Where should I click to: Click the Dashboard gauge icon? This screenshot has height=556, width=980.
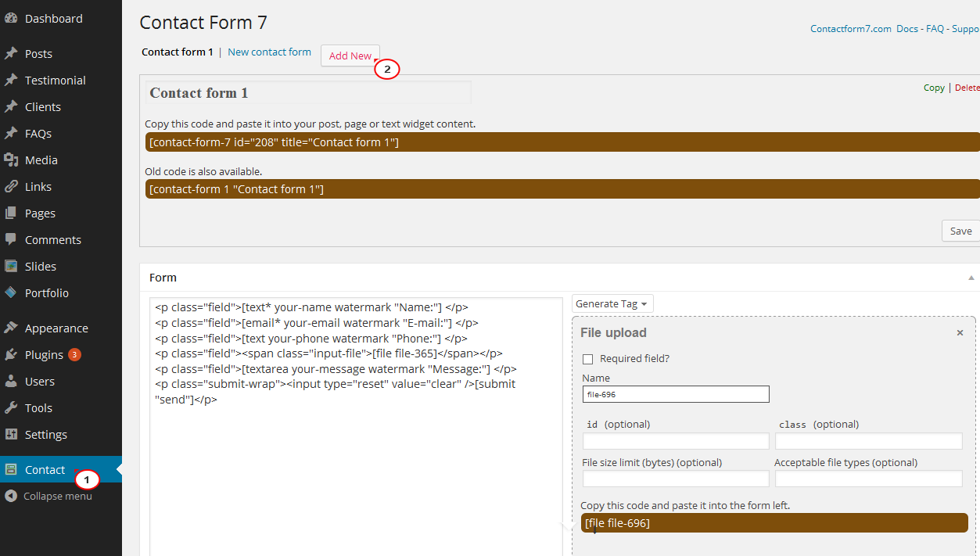pyautogui.click(x=11, y=18)
